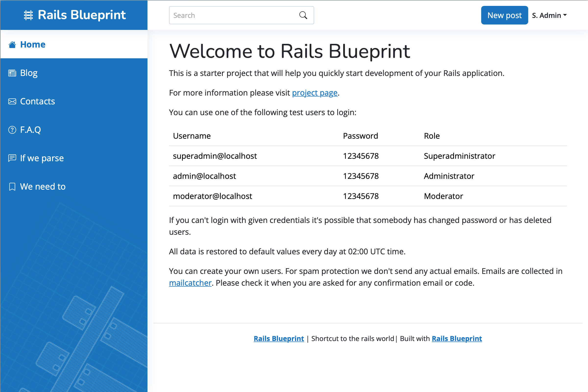Viewport: 588px width, 392px height.
Task: Open the project page link
Action: coord(315,93)
